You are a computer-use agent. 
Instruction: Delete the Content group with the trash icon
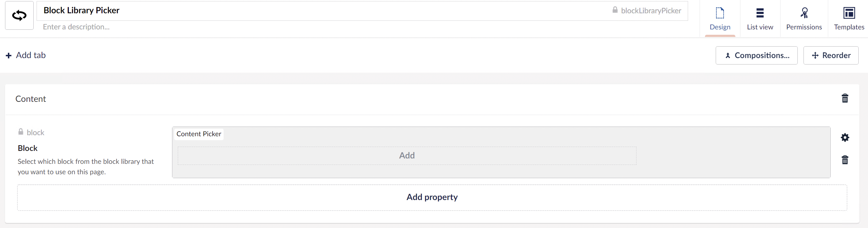click(x=845, y=98)
